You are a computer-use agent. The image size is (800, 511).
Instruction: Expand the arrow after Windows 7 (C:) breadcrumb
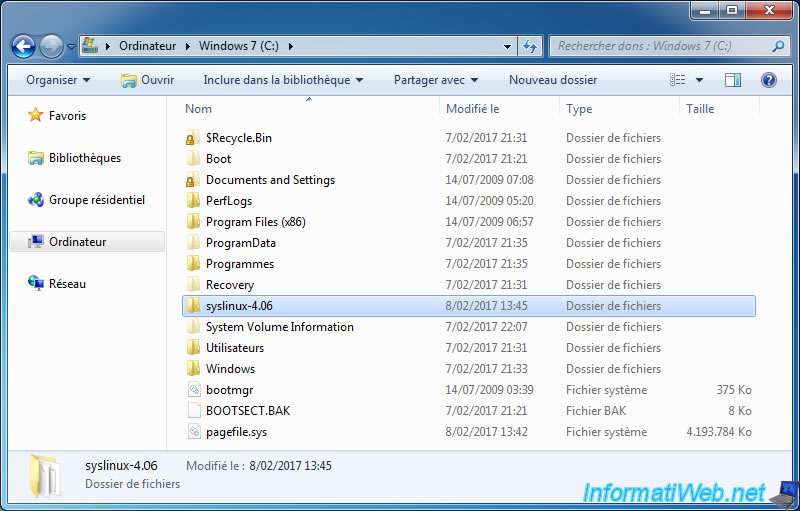point(291,46)
